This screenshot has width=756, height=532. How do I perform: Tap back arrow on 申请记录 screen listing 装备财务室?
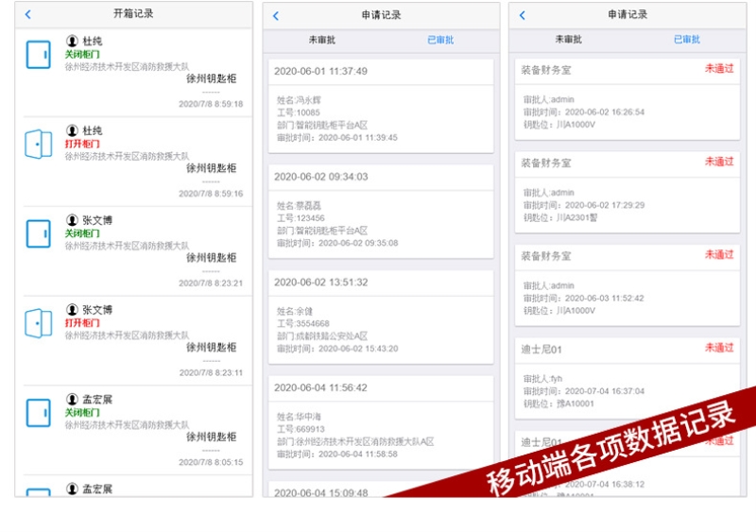point(523,15)
